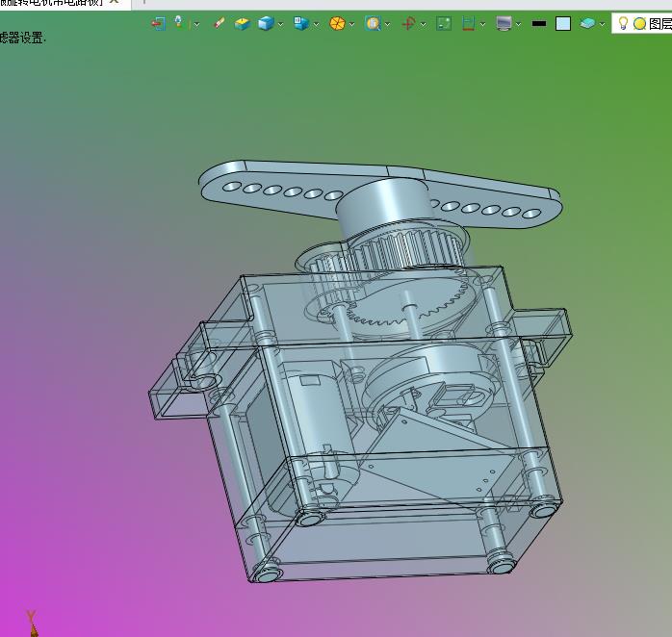
Task: Click the orange faceted mesh icon
Action: [337, 23]
